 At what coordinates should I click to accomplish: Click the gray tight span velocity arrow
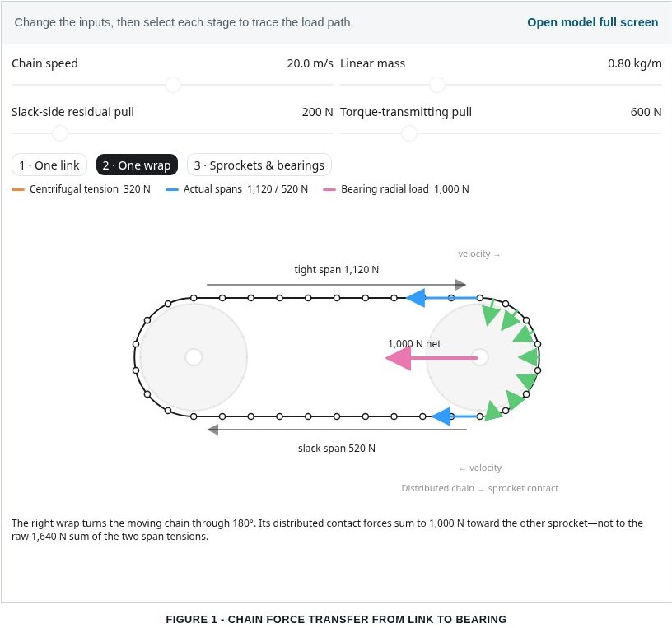tap(336, 285)
